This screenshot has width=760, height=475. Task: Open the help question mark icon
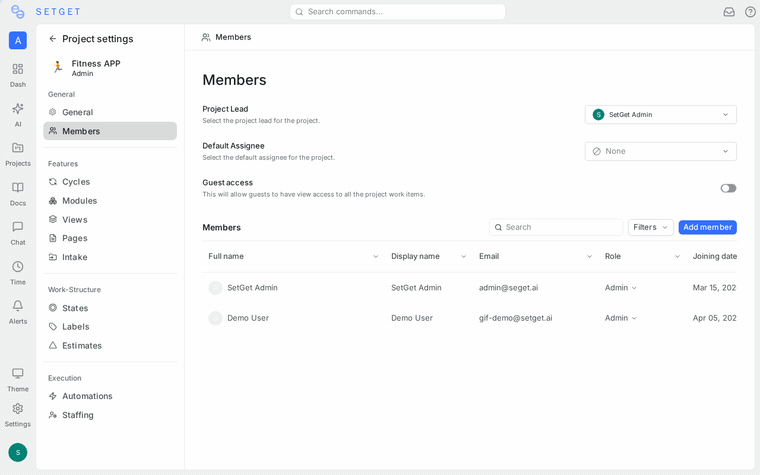[750, 12]
